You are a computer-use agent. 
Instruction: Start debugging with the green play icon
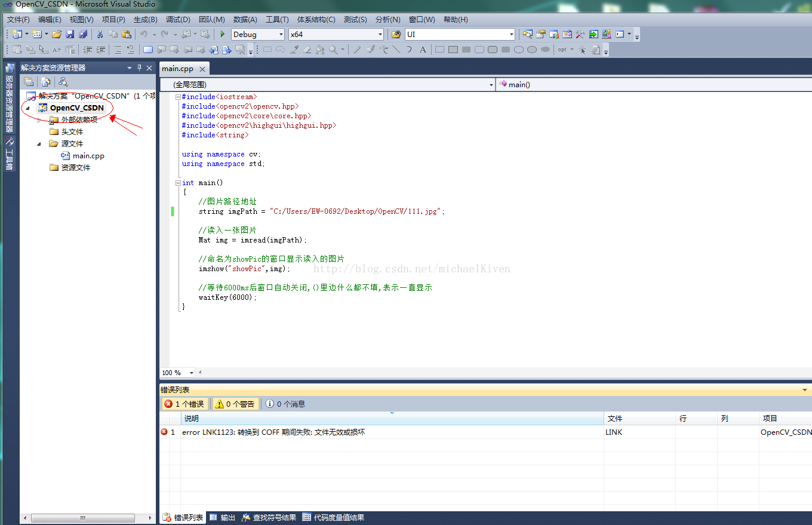(x=222, y=34)
